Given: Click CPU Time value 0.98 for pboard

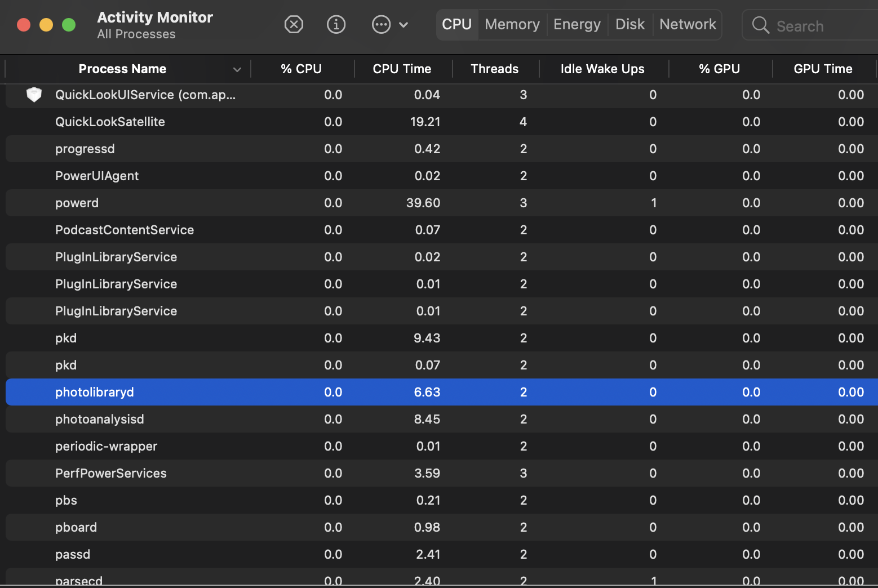Looking at the screenshot, I should click(427, 527).
